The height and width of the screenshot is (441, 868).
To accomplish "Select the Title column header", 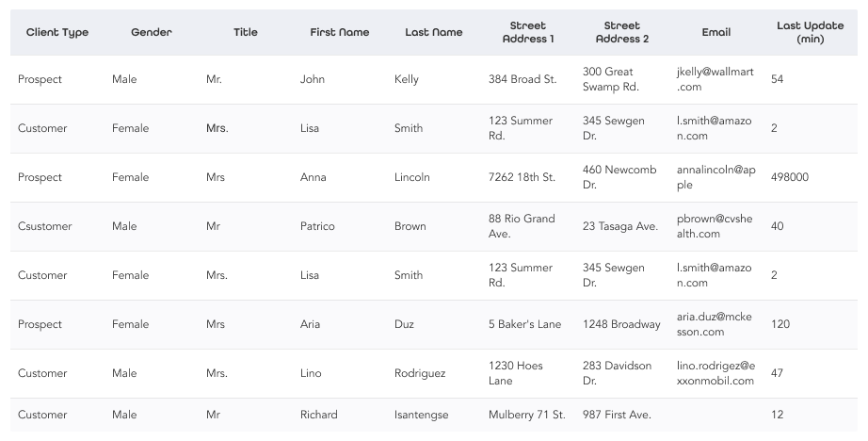I will tap(246, 32).
